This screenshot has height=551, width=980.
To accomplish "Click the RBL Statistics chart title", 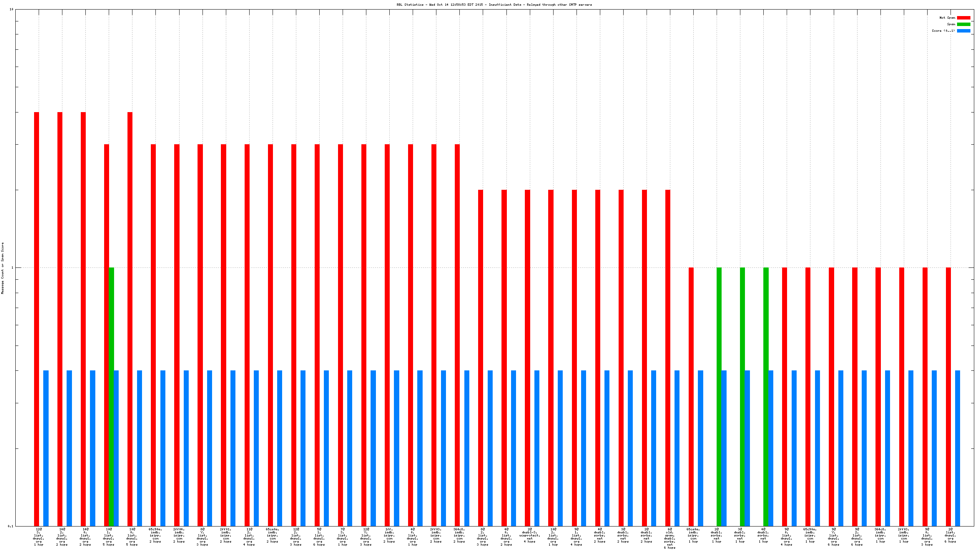I will click(x=494, y=5).
